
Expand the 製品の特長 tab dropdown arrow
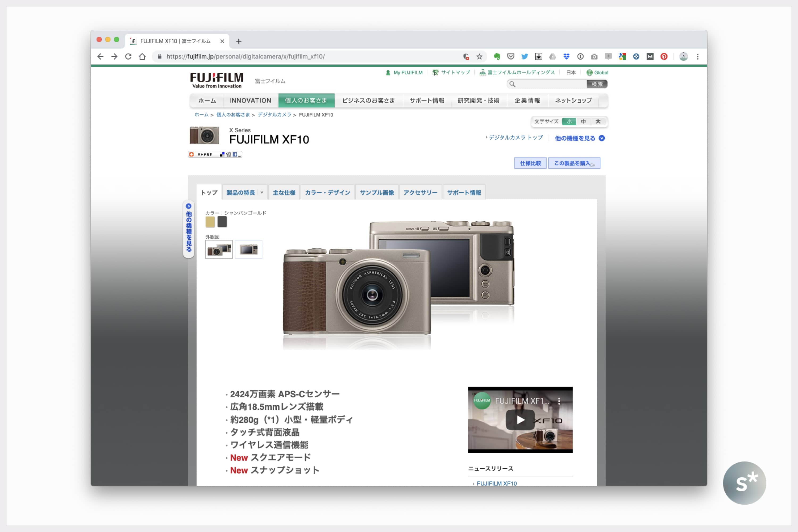[x=262, y=192]
